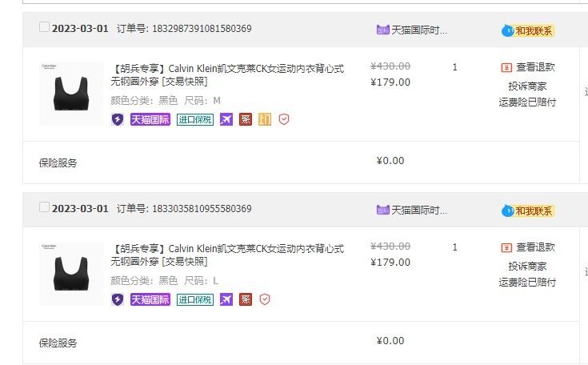Click the orange gift icon in first order
The image size is (588, 365).
coord(265,120)
